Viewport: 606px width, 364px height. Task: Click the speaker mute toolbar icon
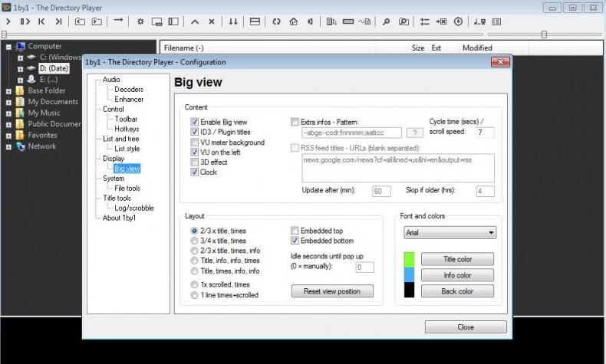point(310,21)
